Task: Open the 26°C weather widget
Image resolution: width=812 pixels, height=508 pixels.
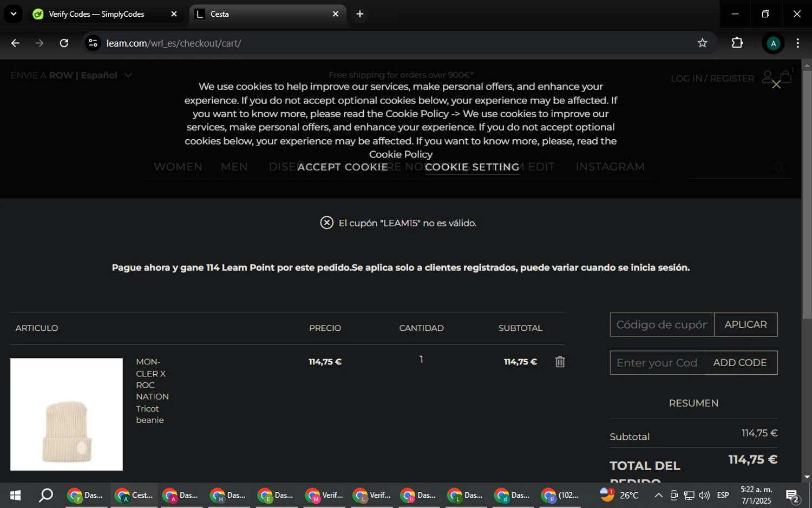Action: click(x=619, y=495)
